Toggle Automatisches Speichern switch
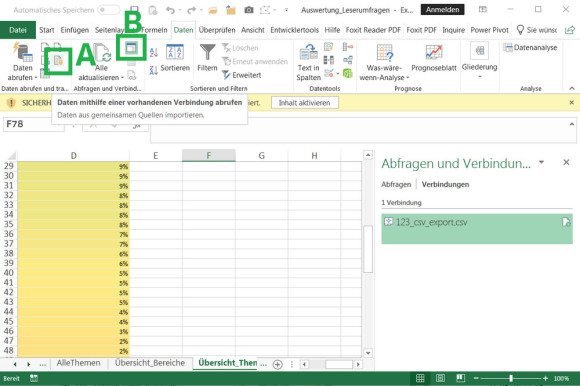The image size is (580, 386). click(x=109, y=10)
